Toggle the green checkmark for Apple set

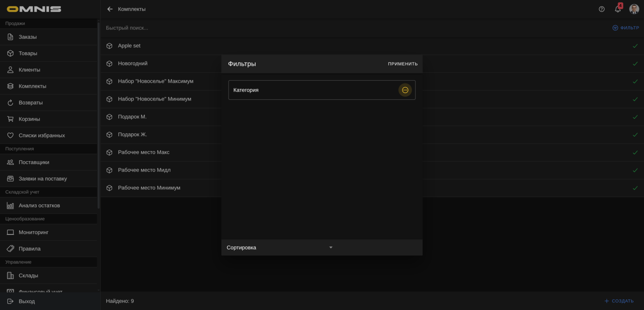tap(635, 46)
